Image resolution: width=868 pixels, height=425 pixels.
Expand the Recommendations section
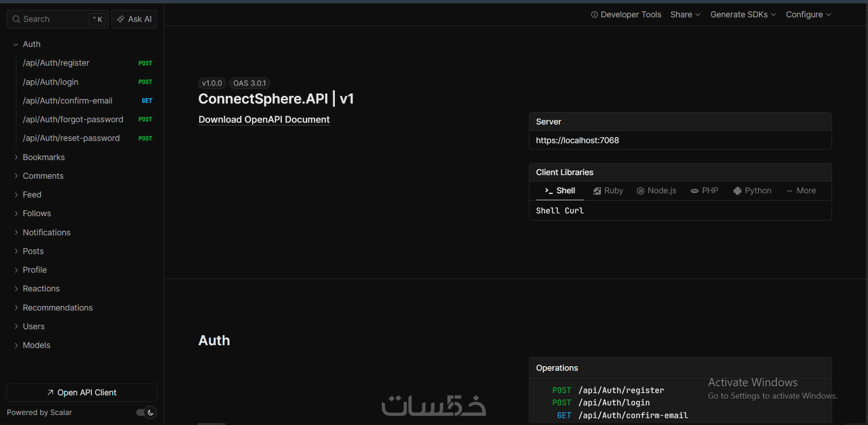pyautogui.click(x=16, y=308)
